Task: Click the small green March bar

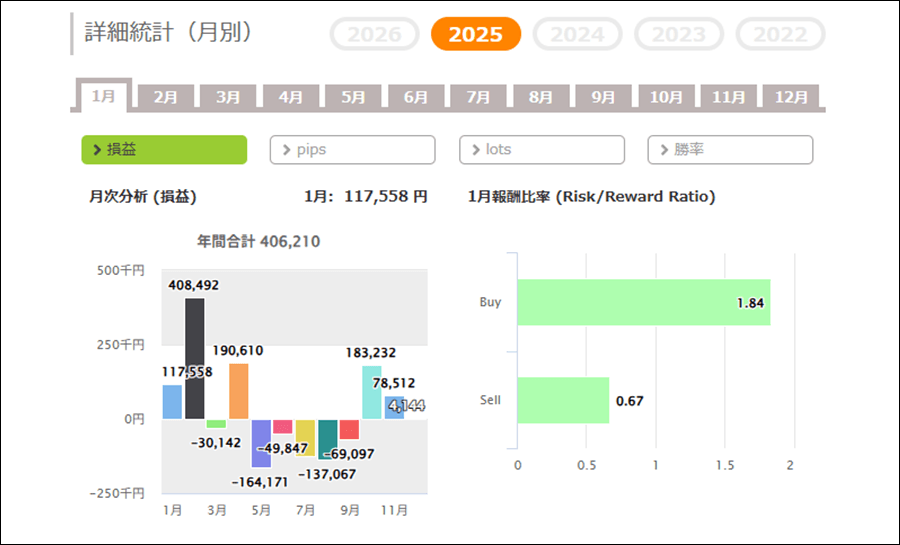Action: (216, 424)
